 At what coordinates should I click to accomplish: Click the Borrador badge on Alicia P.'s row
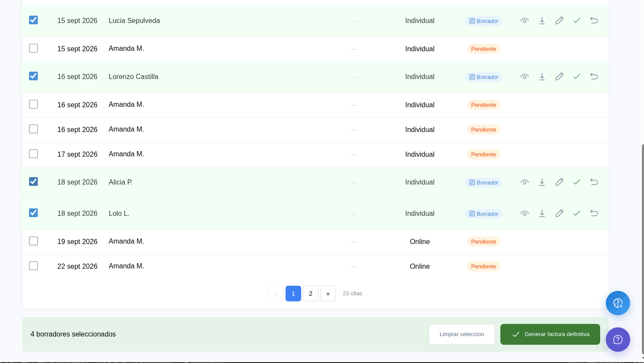[483, 182]
